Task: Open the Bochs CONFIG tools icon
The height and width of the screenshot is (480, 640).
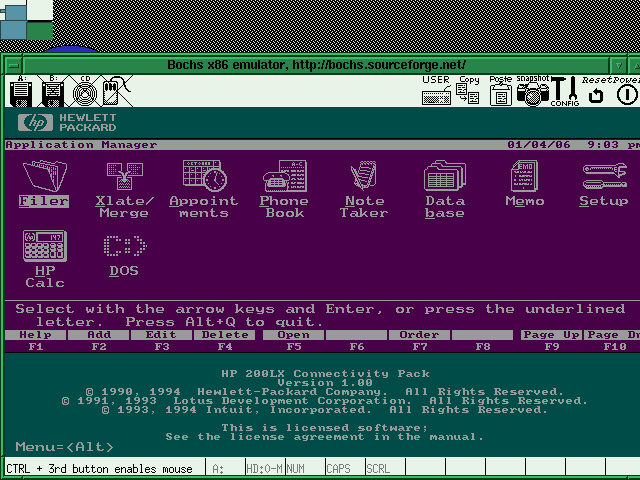Action: (x=565, y=91)
